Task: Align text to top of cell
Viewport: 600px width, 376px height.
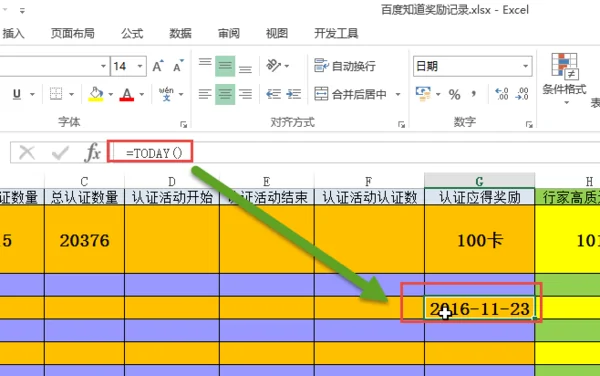Action: pos(205,63)
